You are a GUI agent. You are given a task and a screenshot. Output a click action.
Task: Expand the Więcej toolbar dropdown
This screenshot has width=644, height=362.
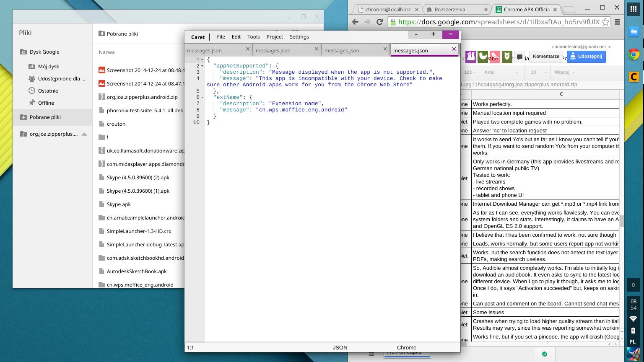[564, 72]
